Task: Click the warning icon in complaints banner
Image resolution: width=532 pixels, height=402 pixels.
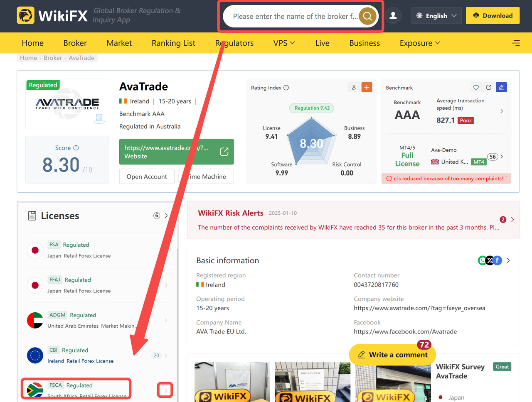Action: pyautogui.click(x=389, y=179)
